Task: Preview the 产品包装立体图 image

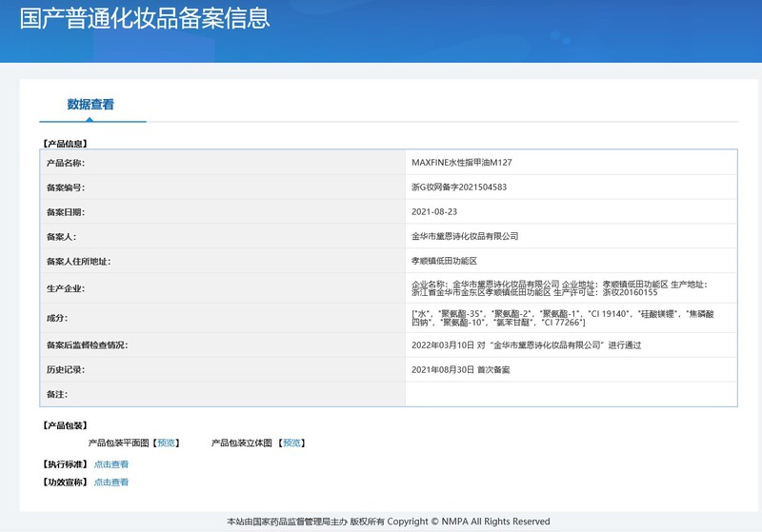Action: tap(291, 443)
